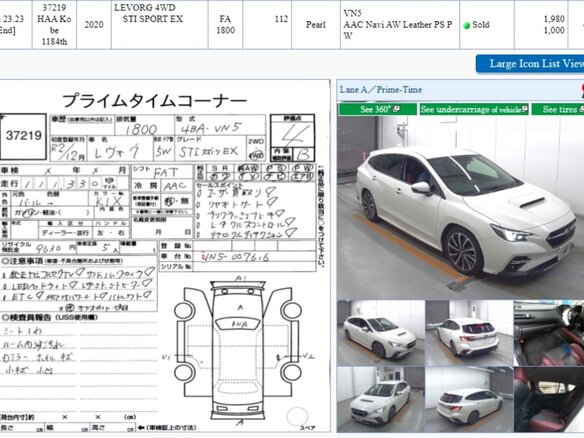
Task: Click 'Lane A／Prime-Time' heading
Action: tap(381, 90)
